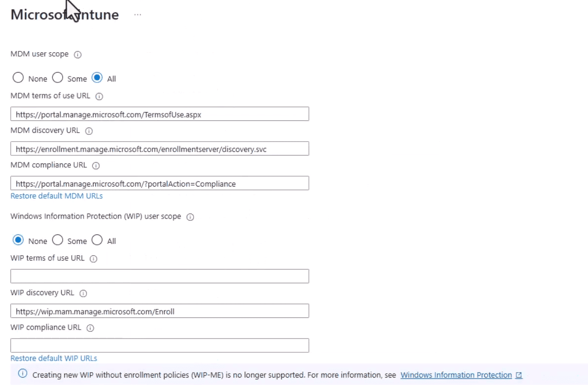Click the info icon beside WIP compliance URL
This screenshot has height=385, width=588.
[x=89, y=328]
